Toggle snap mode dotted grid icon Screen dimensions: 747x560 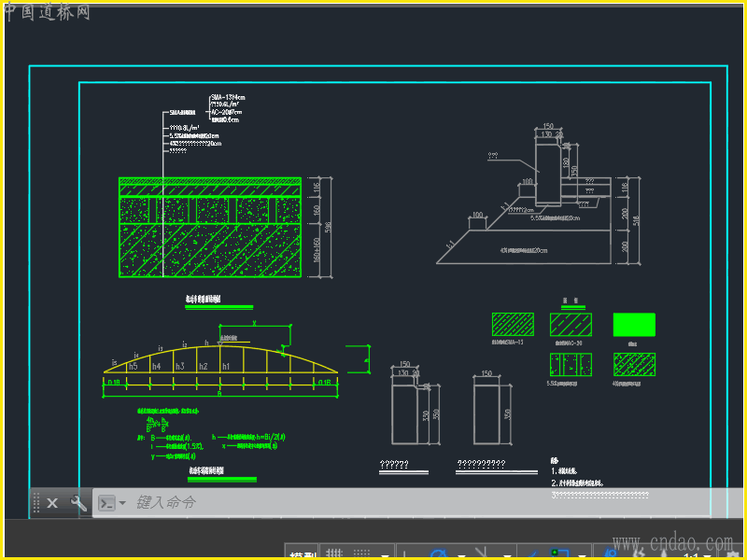[x=362, y=554]
